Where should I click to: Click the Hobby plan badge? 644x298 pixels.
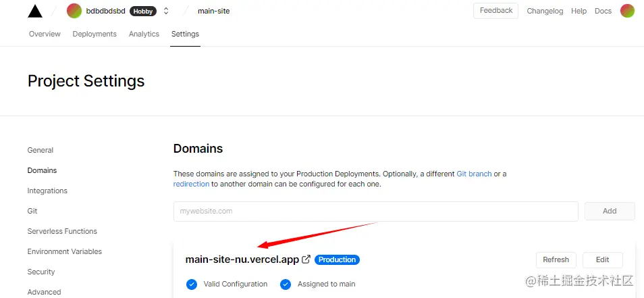(x=143, y=11)
